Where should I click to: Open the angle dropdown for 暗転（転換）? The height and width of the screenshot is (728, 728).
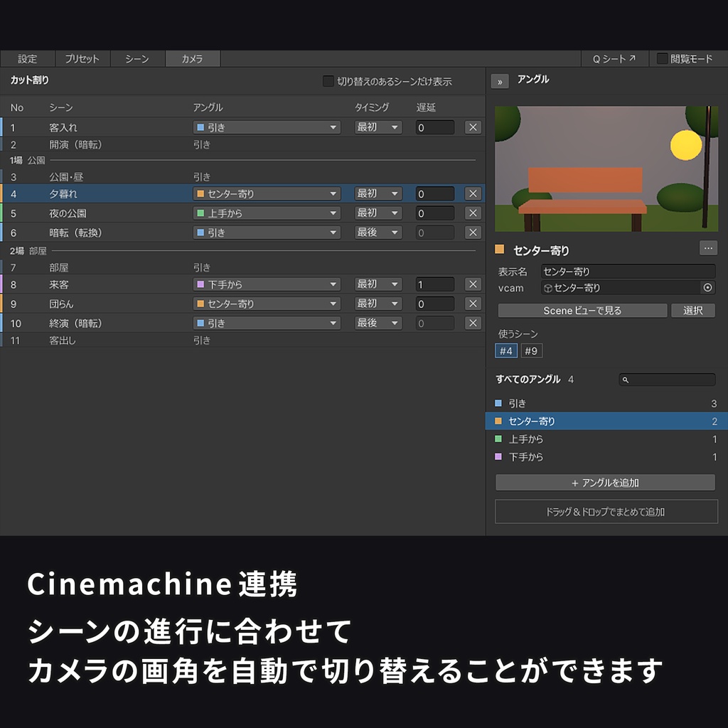click(267, 232)
